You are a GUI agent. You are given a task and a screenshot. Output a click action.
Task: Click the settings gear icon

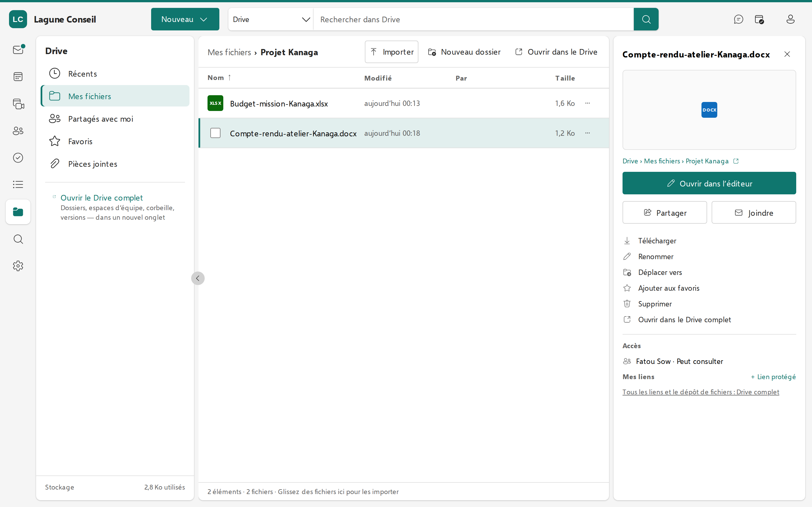point(18,266)
